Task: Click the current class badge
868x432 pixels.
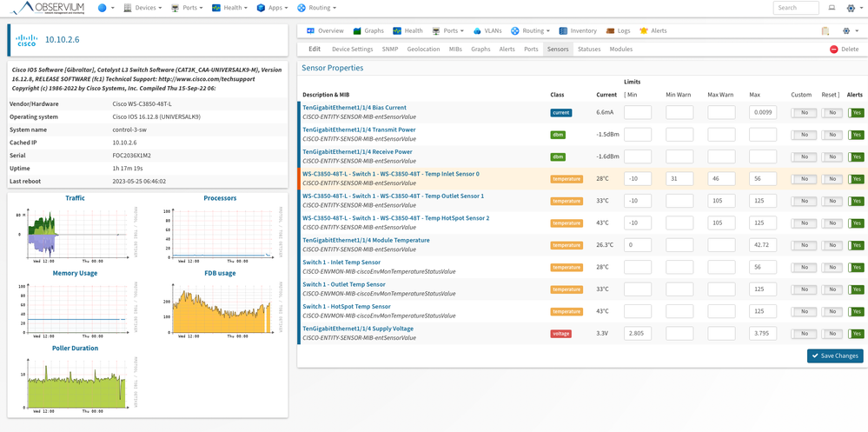Action: pyautogui.click(x=560, y=112)
